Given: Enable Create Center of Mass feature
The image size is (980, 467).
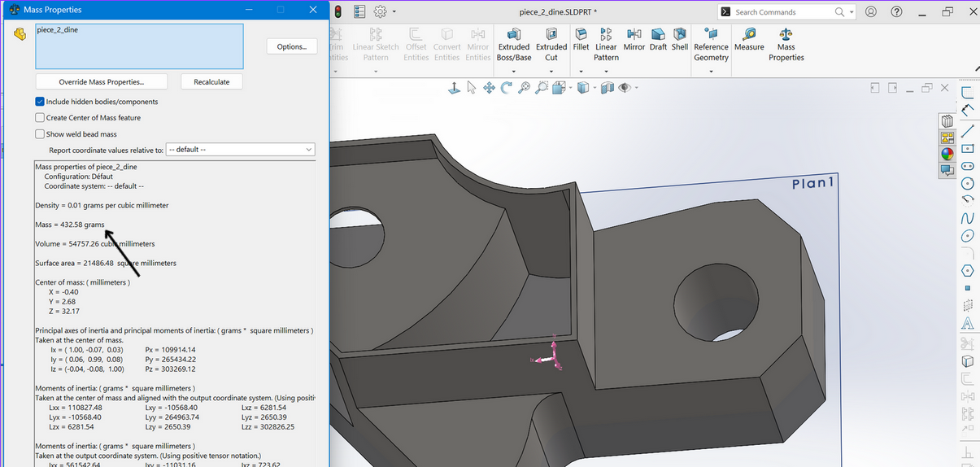Looking at the screenshot, I should (40, 118).
